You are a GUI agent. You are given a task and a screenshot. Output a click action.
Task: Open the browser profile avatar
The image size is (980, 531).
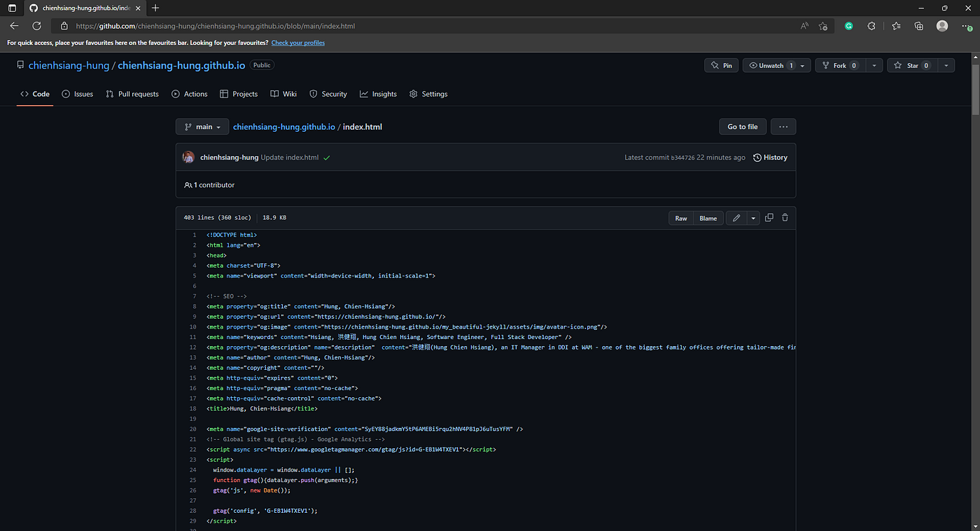942,26
